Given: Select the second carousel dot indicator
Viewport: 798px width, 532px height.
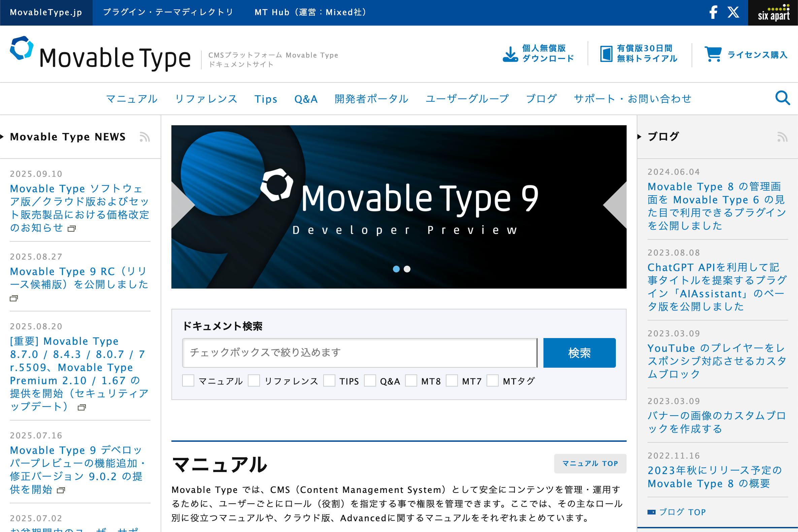Looking at the screenshot, I should point(407,269).
